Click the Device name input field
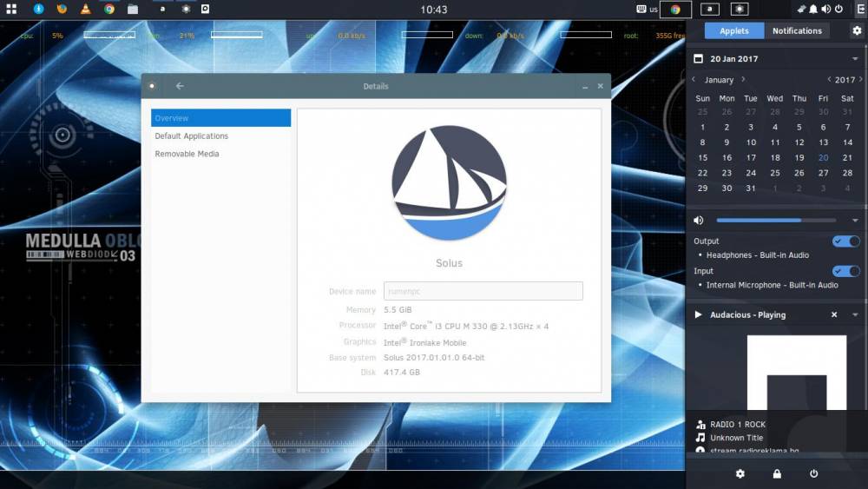The height and width of the screenshot is (489, 868). click(x=483, y=291)
